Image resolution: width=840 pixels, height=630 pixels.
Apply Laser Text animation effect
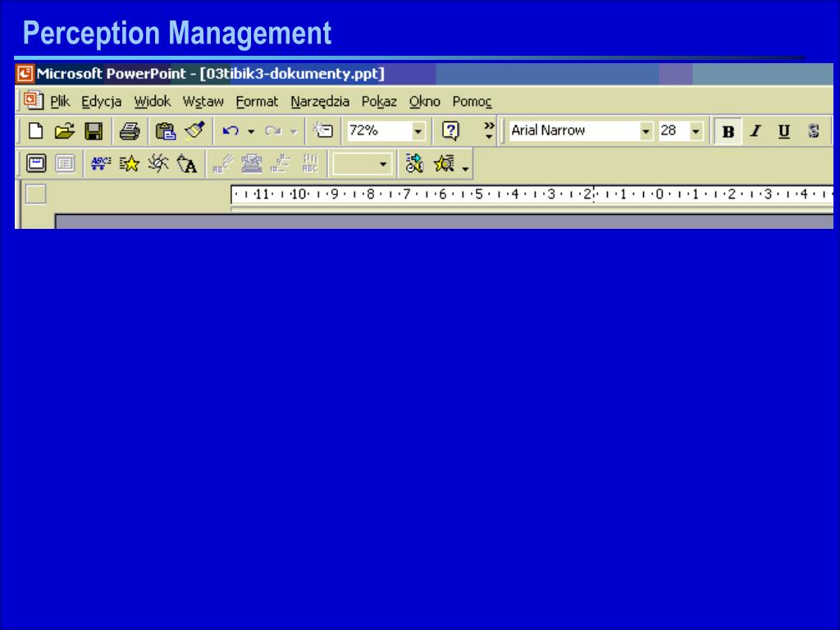(223, 163)
